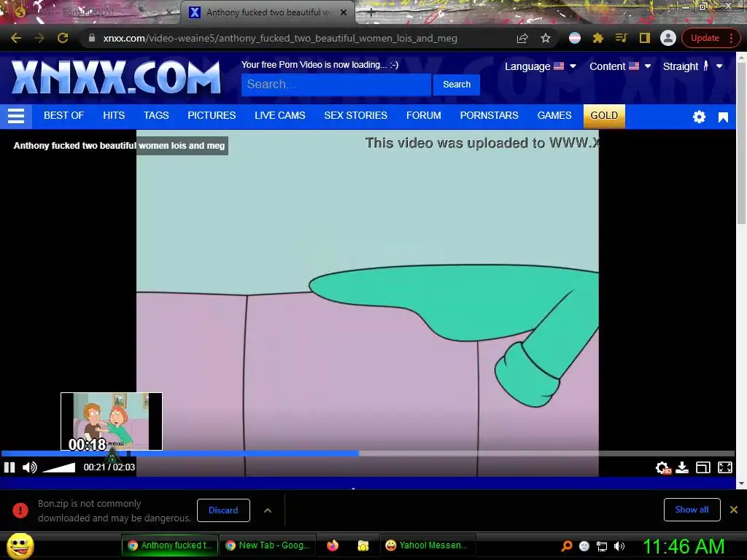Click the scrollbar down arrow
747x560 pixels.
point(741,483)
